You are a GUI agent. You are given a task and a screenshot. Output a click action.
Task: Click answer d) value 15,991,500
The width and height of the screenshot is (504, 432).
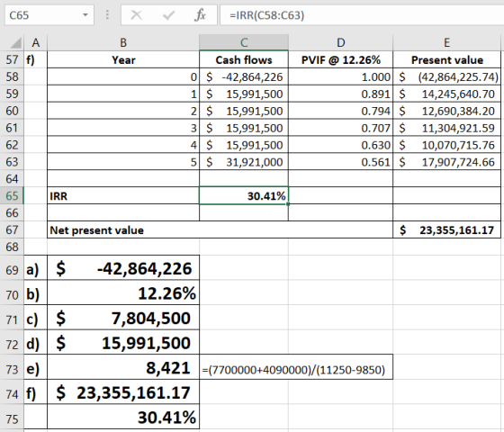coord(123,343)
